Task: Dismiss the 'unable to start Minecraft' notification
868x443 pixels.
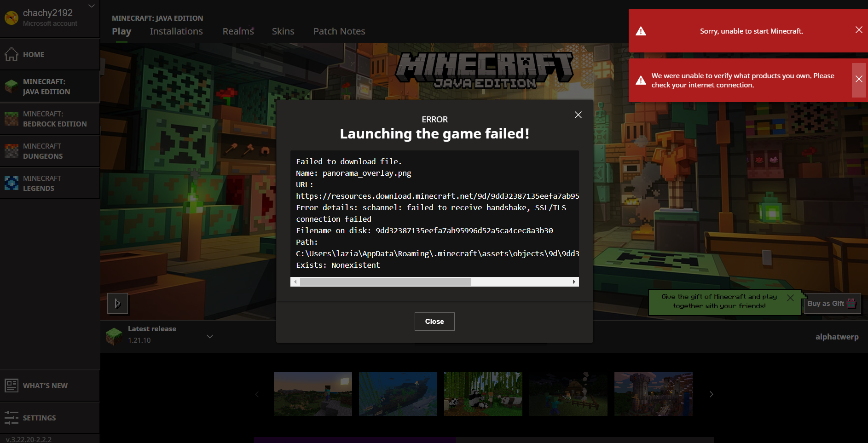Action: coord(859,30)
